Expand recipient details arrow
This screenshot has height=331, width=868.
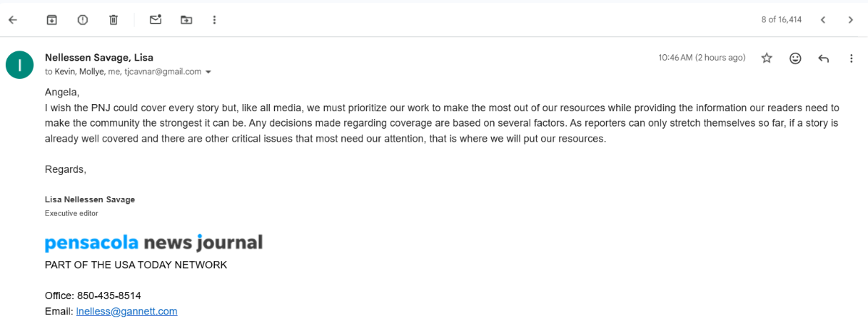208,72
